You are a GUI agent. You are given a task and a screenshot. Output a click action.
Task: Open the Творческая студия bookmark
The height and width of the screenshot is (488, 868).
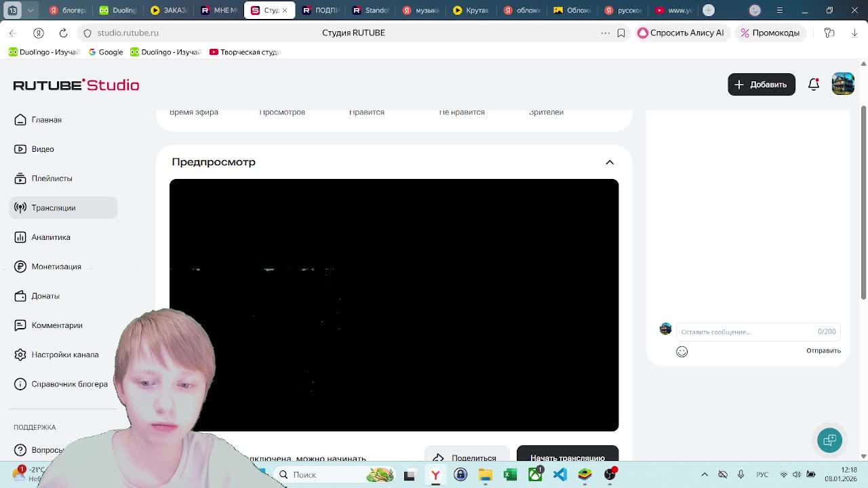245,52
